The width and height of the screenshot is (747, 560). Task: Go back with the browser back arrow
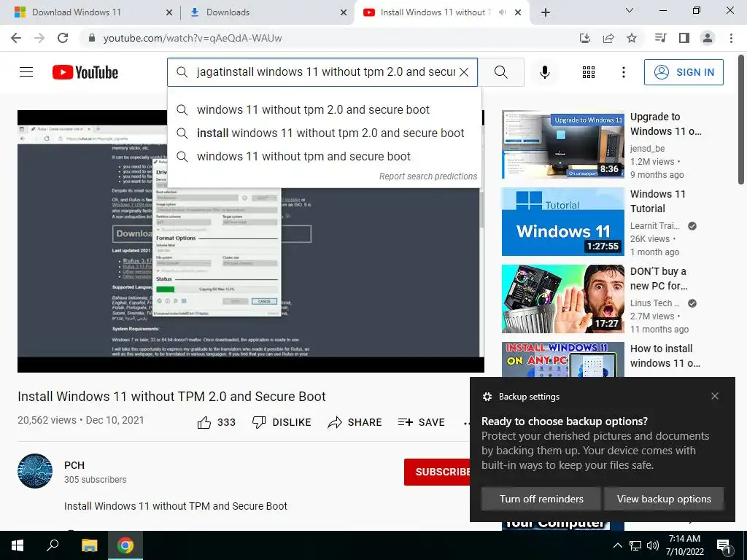point(16,38)
